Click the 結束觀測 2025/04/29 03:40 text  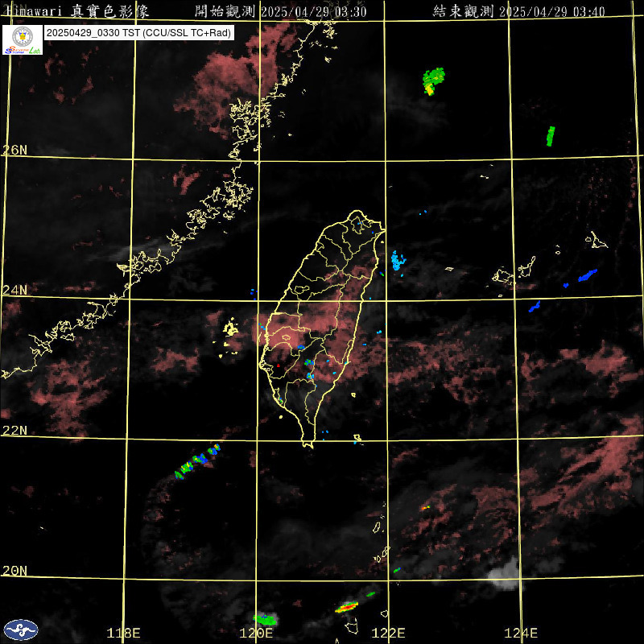518,11
